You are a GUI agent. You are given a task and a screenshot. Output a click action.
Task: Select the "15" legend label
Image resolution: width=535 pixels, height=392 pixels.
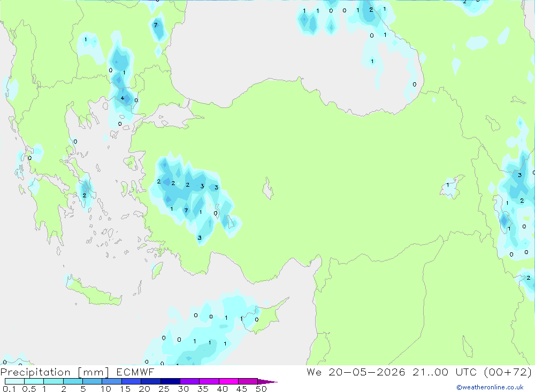pos(125,389)
